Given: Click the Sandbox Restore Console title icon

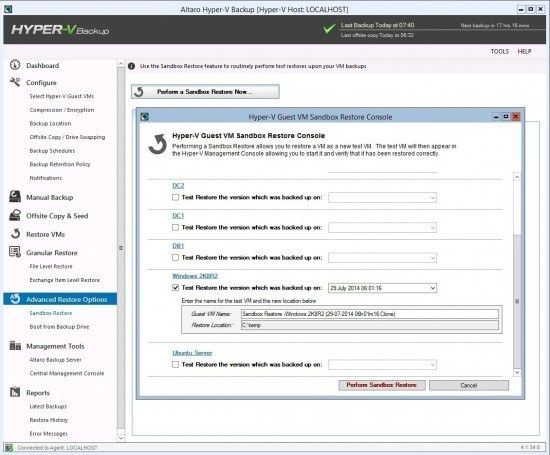Looking at the screenshot, I should 145,117.
